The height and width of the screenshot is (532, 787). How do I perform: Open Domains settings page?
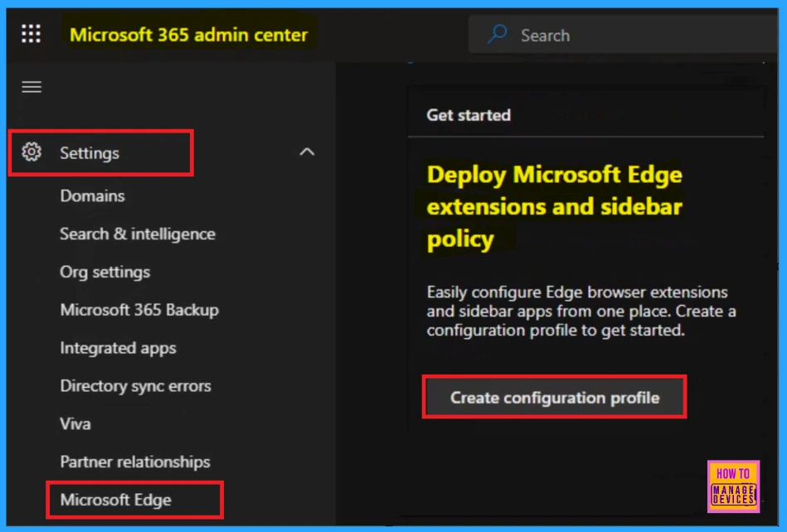92,196
